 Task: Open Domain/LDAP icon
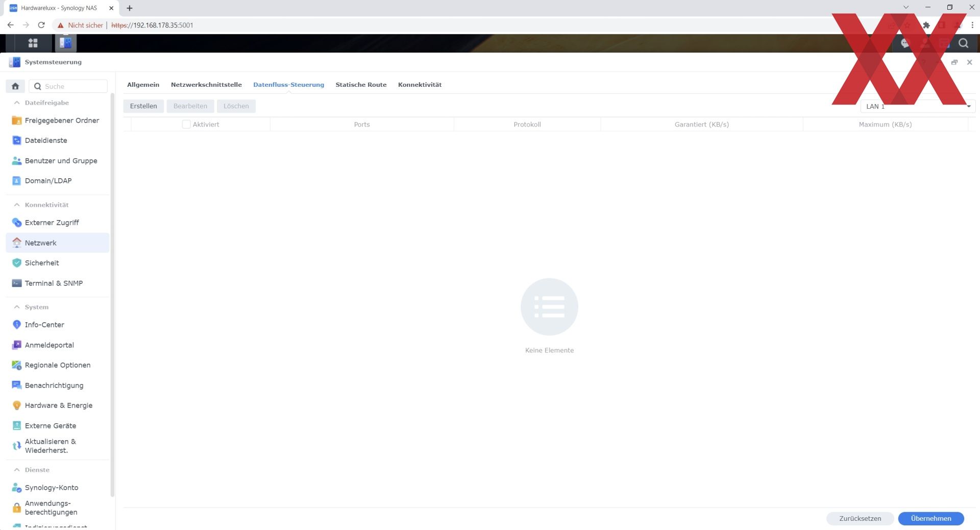click(x=17, y=181)
